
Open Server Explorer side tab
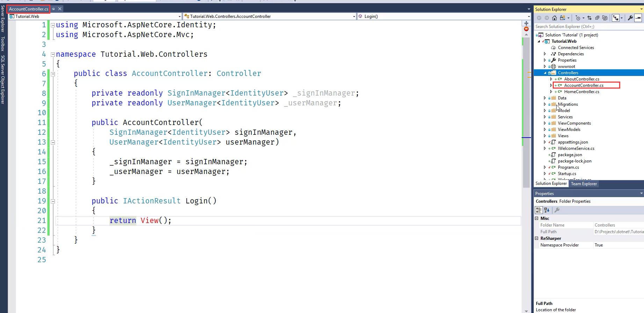pos(3,19)
